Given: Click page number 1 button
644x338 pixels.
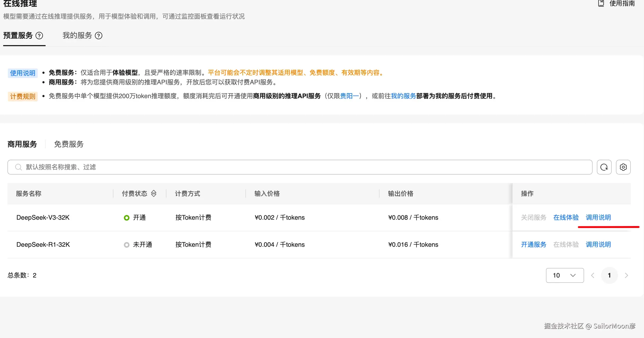Looking at the screenshot, I should 609,275.
